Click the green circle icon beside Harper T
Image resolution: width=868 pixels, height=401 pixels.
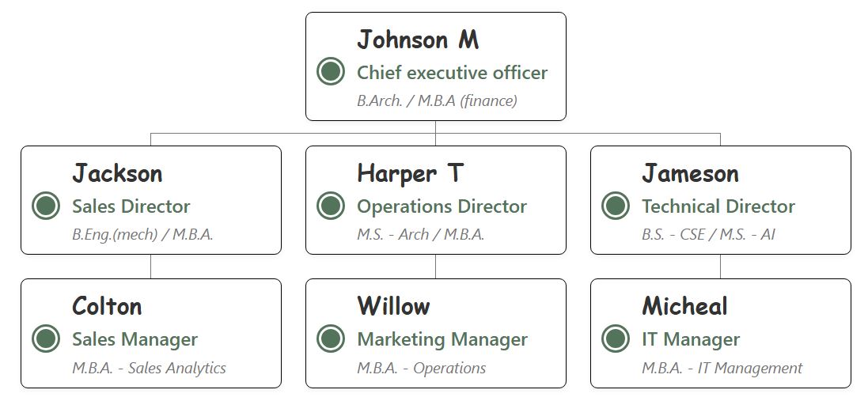tap(330, 206)
